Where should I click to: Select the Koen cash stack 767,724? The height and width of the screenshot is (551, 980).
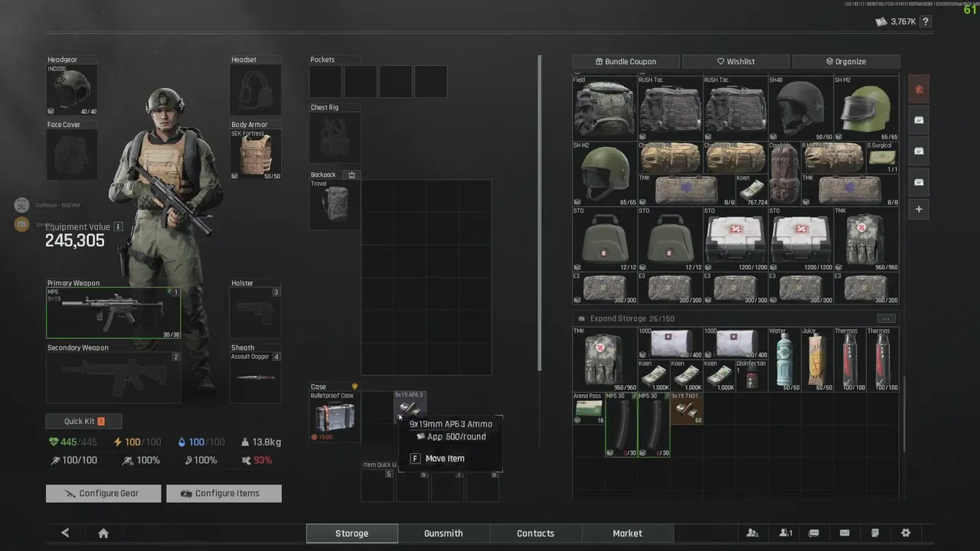(x=751, y=190)
